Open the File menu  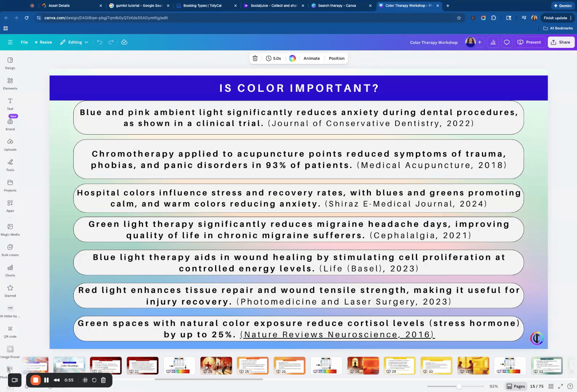coord(24,42)
